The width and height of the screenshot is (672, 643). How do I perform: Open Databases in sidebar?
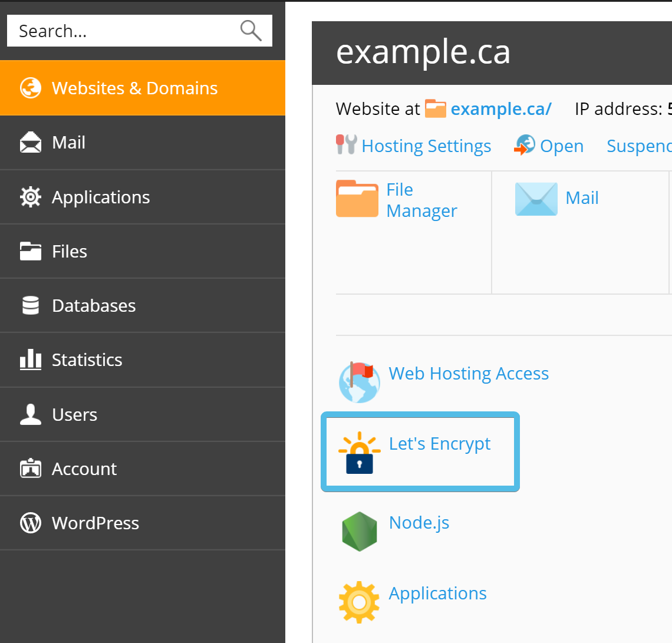click(142, 305)
